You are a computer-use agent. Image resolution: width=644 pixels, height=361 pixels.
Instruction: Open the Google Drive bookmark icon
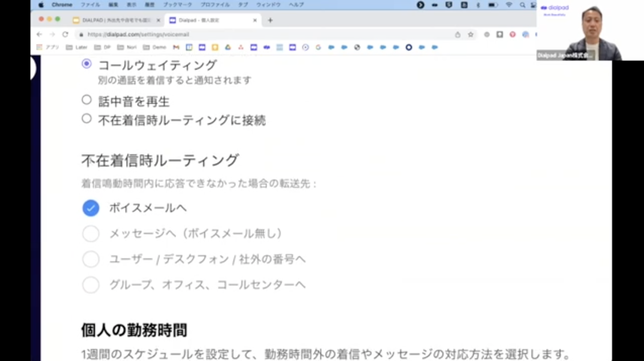[x=228, y=47]
